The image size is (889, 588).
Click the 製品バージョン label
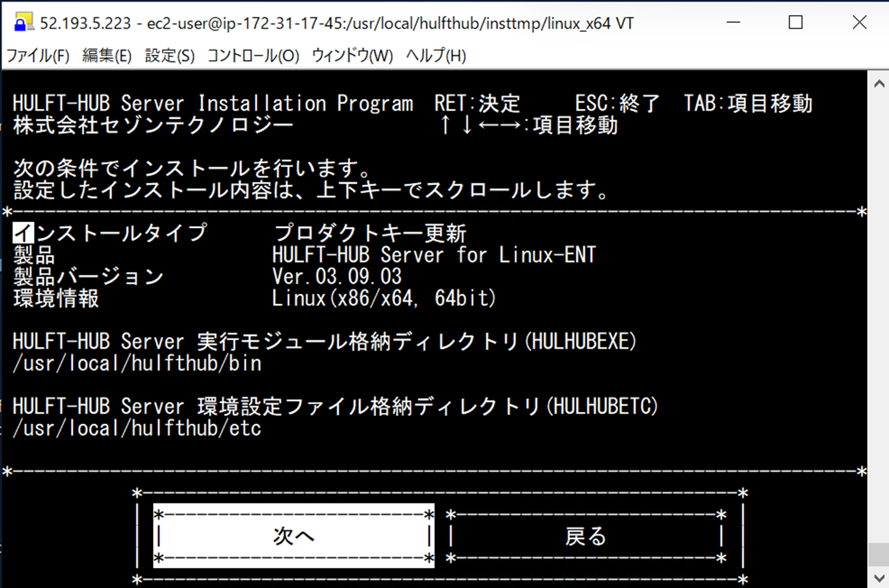pyautogui.click(x=88, y=276)
